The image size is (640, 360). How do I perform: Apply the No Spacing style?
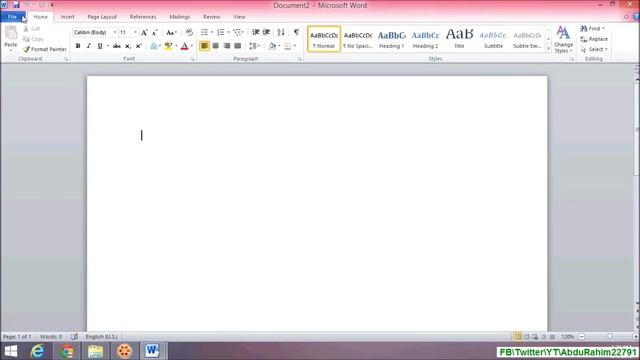[x=358, y=39]
